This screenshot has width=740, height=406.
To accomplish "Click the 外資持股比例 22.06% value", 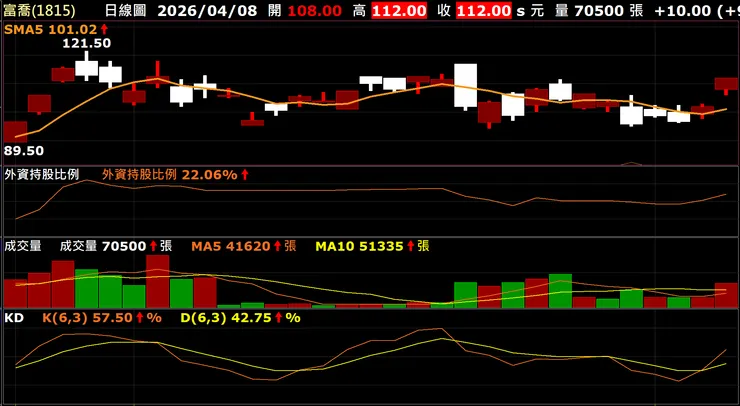I will click(175, 175).
